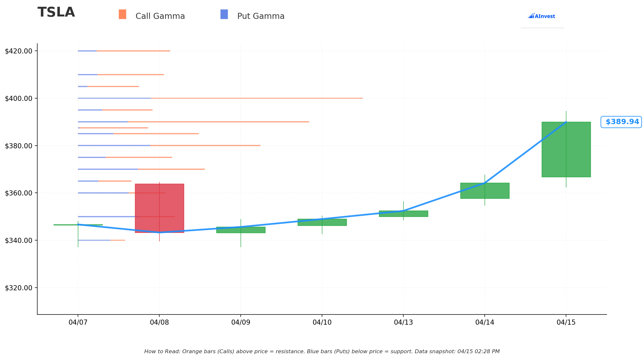Click the call gamma bar at $380

tap(205, 145)
